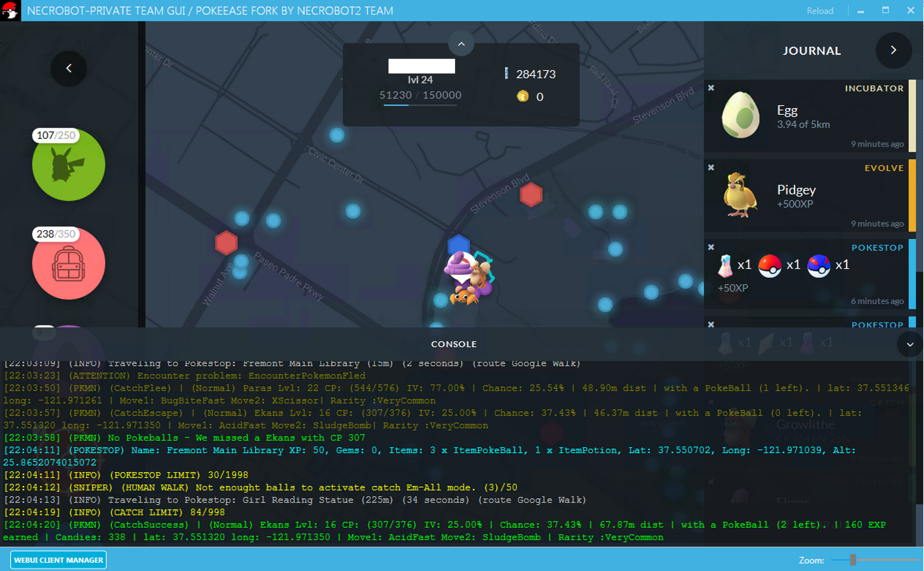Click the JOURNAL header label
This screenshot has height=571, width=924.
(x=812, y=51)
